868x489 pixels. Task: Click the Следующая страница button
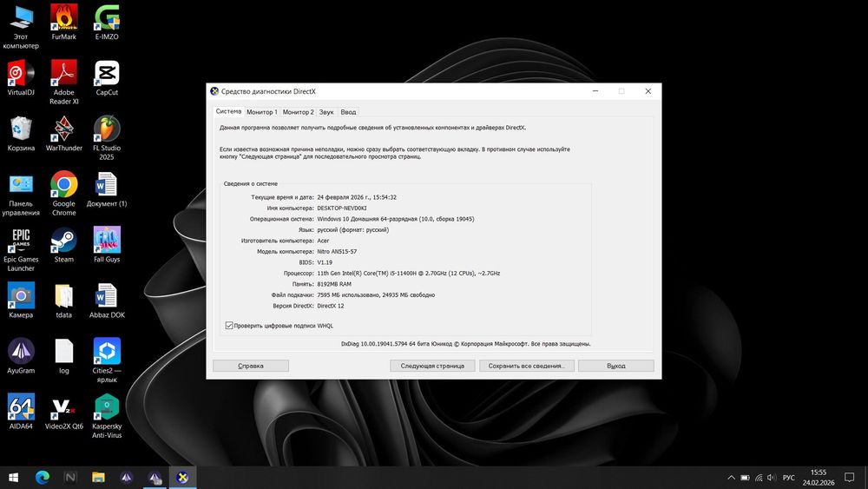point(432,366)
